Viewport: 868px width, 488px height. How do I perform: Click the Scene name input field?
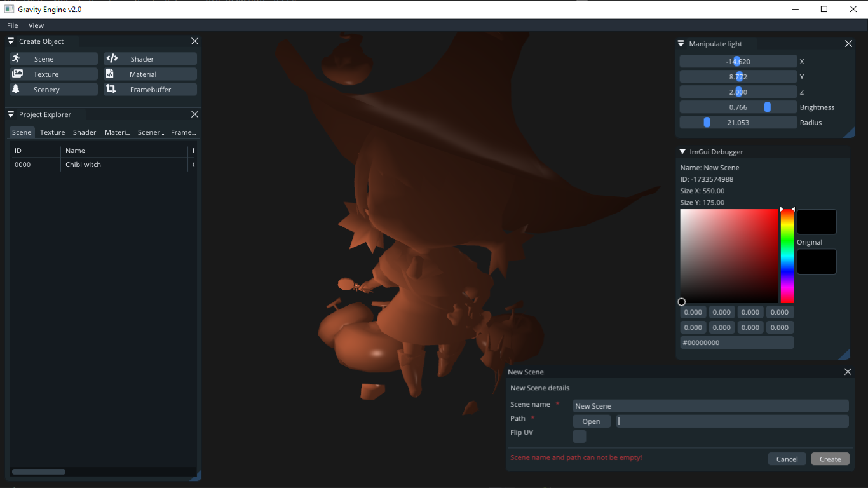(x=710, y=406)
